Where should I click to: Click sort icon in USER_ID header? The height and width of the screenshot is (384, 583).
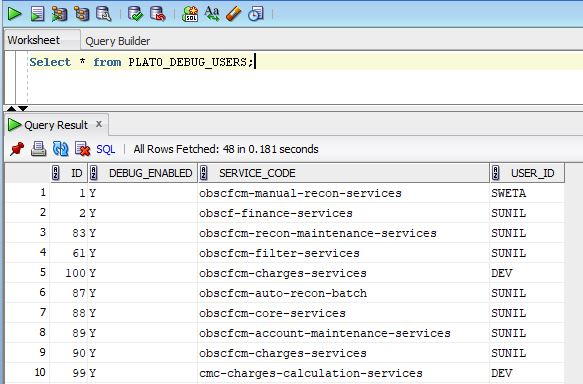coord(495,173)
